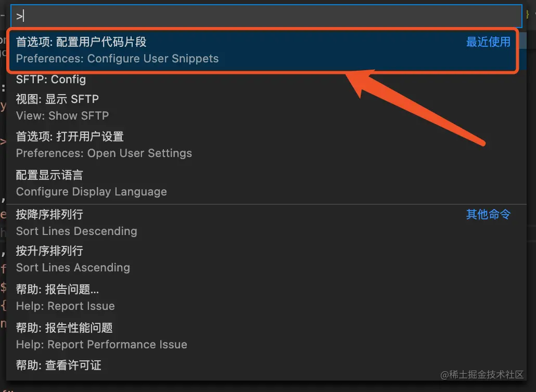Screen dimensions: 536x392
Task: Click the 最近使用 label
Action: (488, 42)
